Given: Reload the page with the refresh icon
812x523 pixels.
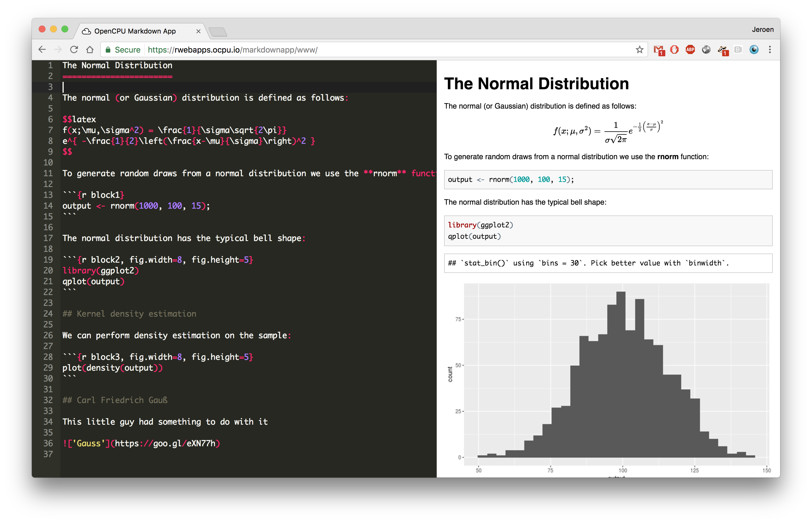Looking at the screenshot, I should 74,49.
